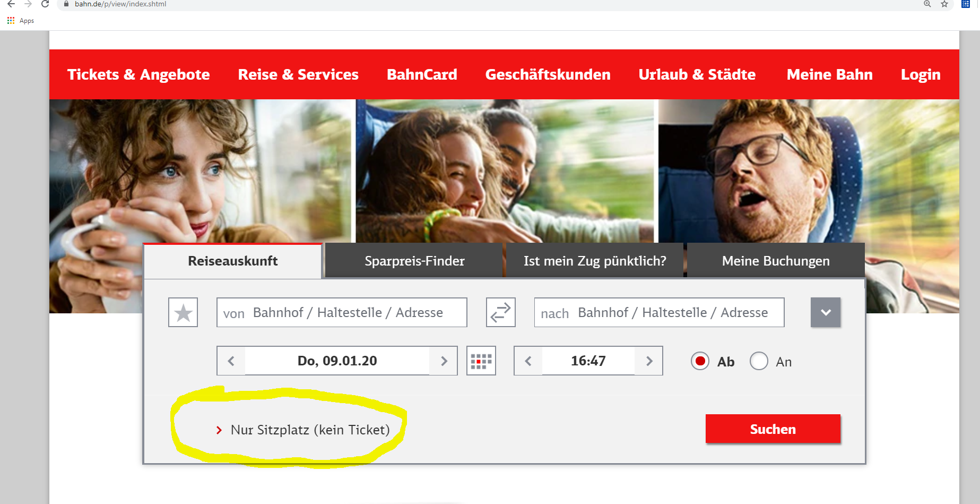The width and height of the screenshot is (980, 504).
Task: Open Reise & Services menu
Action: point(298,74)
